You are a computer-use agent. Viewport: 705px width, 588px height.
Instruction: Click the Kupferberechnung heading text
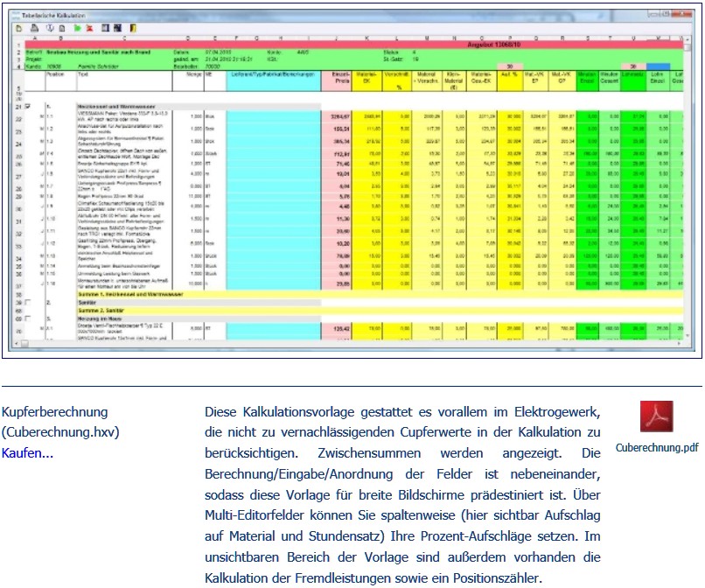click(x=55, y=411)
